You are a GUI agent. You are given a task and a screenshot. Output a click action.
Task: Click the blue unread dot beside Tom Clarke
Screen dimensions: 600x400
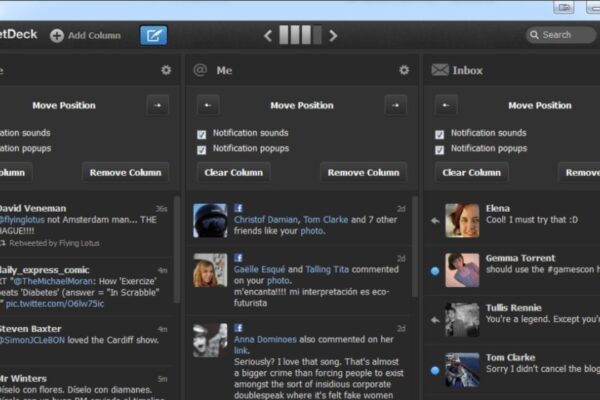[x=435, y=371]
